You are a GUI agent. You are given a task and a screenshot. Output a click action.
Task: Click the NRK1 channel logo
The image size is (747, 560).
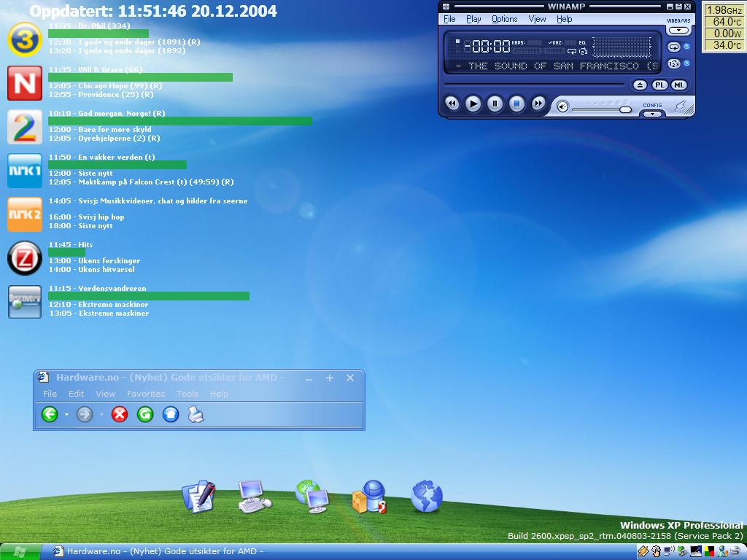coord(25,171)
